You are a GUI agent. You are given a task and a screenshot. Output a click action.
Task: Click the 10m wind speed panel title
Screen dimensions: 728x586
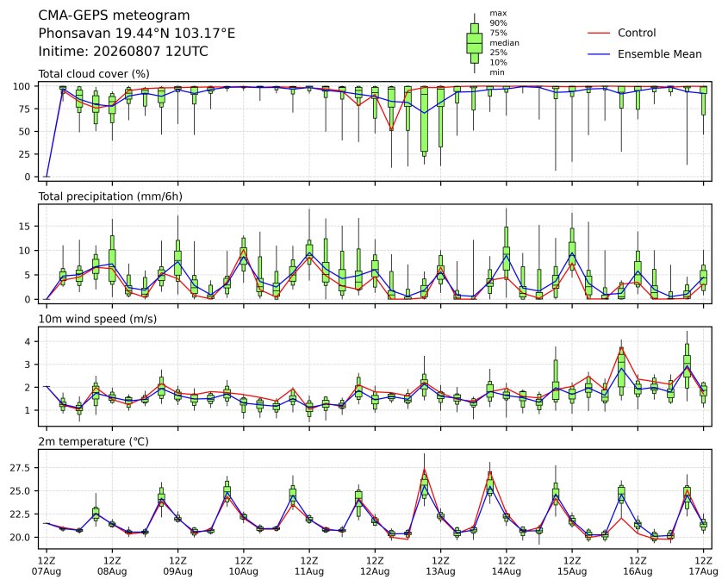[97, 319]
